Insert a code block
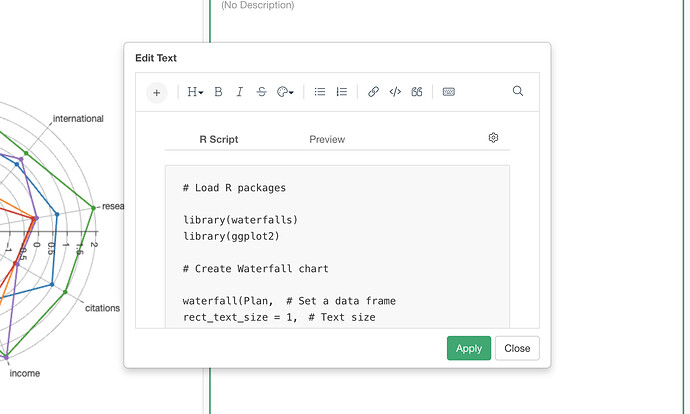The image size is (690, 414). pyautogui.click(x=395, y=92)
